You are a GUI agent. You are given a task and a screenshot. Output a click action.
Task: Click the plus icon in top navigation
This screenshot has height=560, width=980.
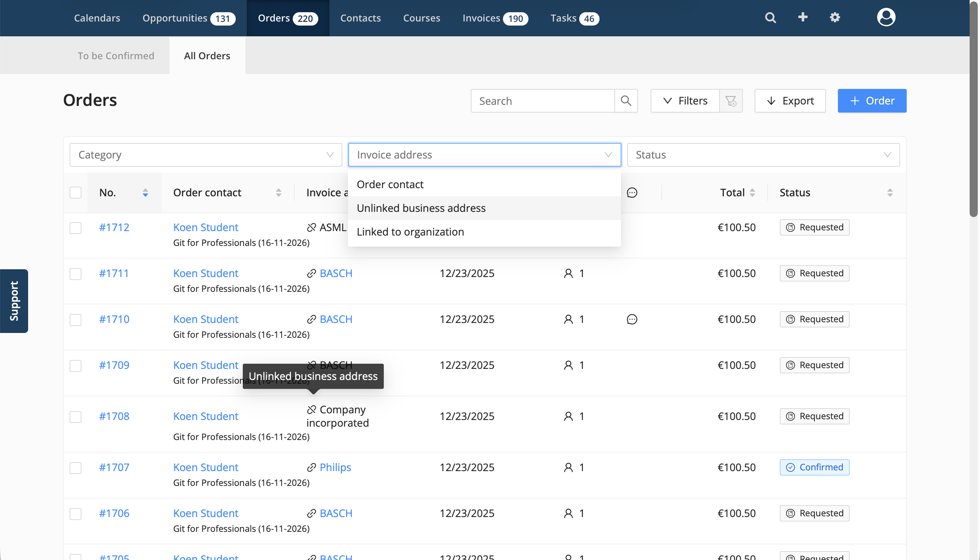click(x=802, y=17)
